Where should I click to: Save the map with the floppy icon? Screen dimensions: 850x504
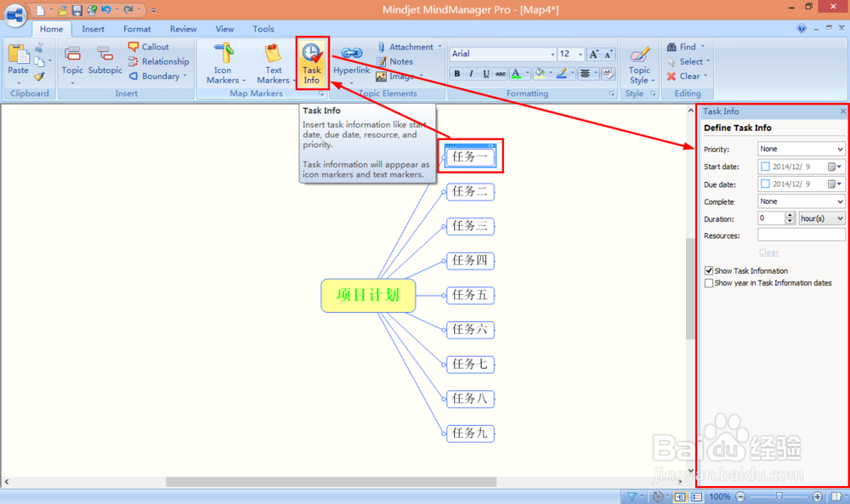point(77,10)
